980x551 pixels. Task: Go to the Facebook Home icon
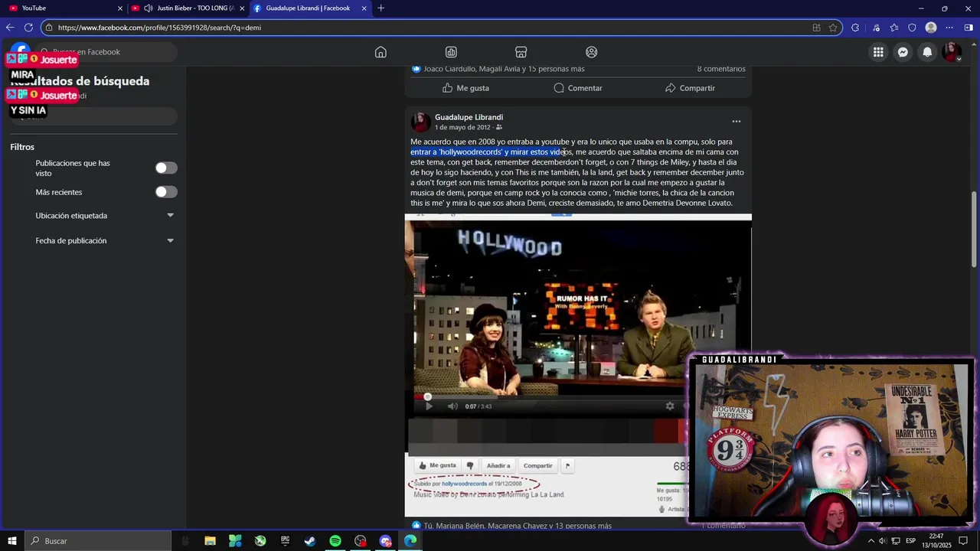coord(381,52)
